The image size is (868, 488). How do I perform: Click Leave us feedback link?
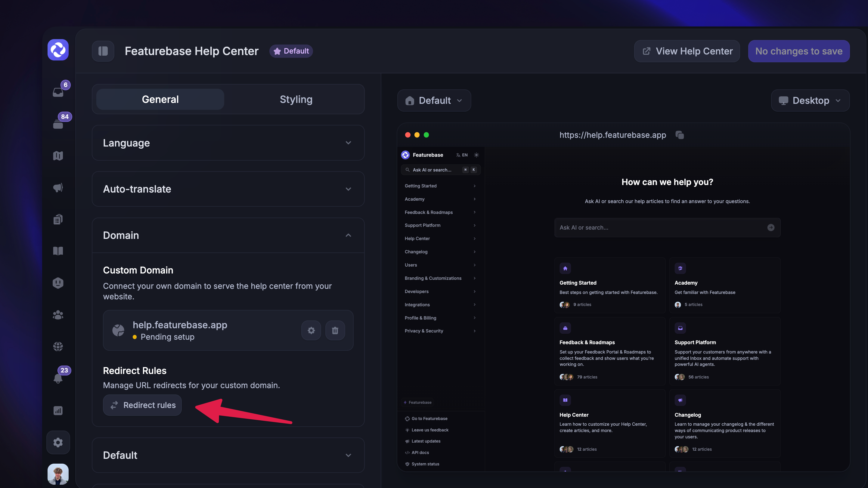426,430
